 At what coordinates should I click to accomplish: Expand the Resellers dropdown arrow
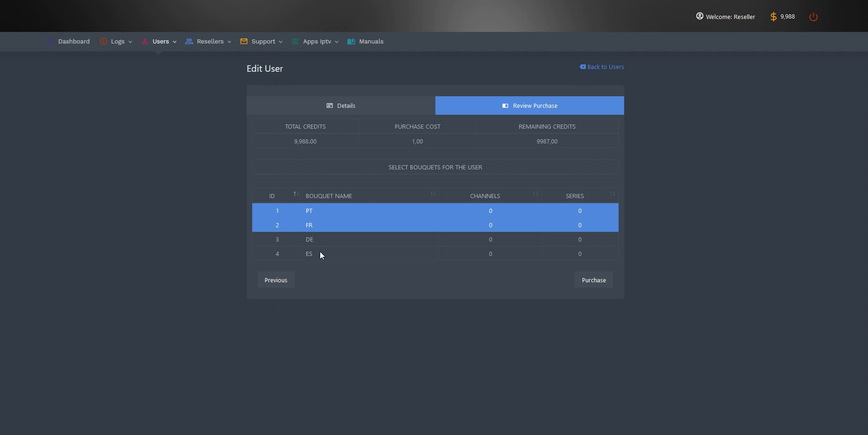pyautogui.click(x=229, y=42)
